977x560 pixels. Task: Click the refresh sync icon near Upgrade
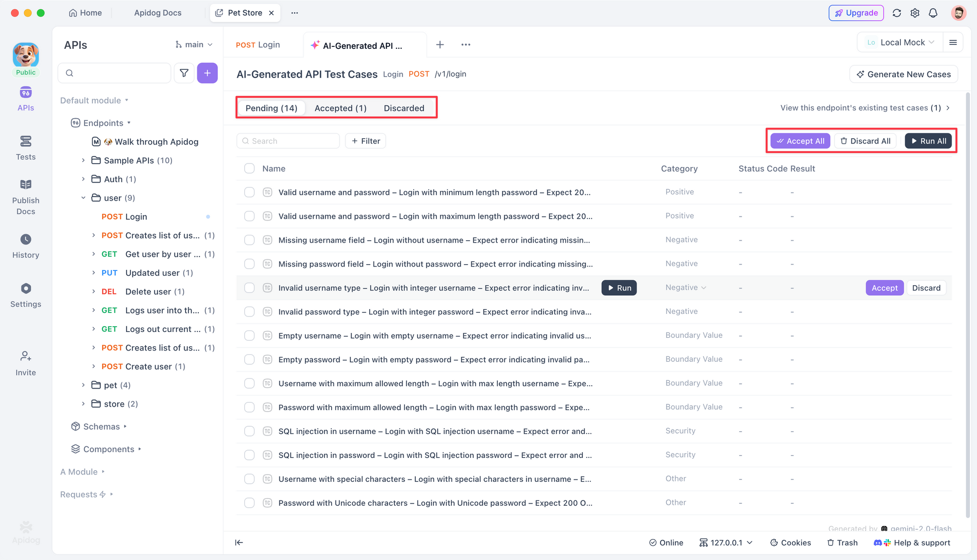(x=896, y=13)
